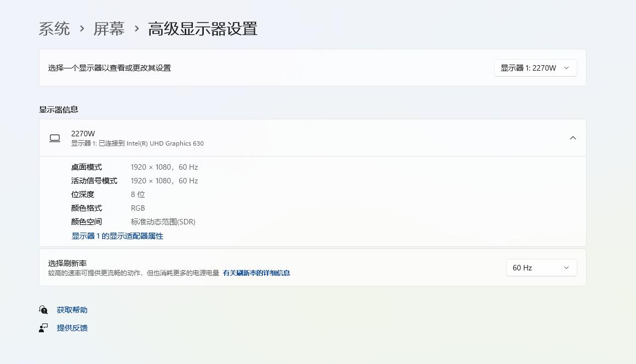
Task: Click the feedback person icon
Action: (x=43, y=327)
